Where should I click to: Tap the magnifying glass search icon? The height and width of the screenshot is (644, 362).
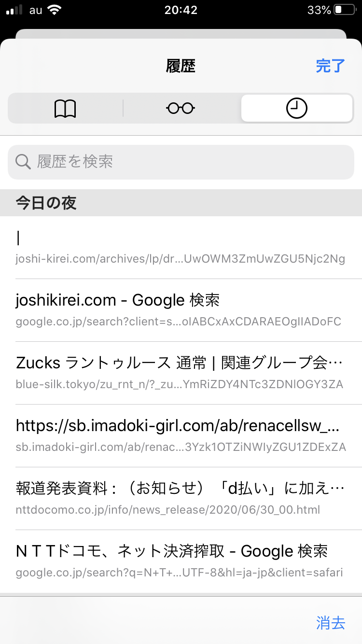click(x=23, y=162)
